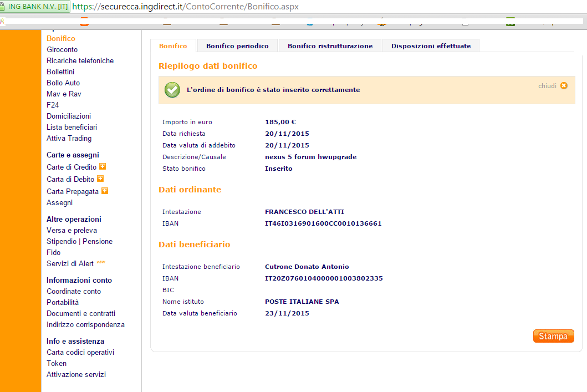Open Bollettini in the sidebar
Screen dimensions: 587x392
click(x=60, y=72)
